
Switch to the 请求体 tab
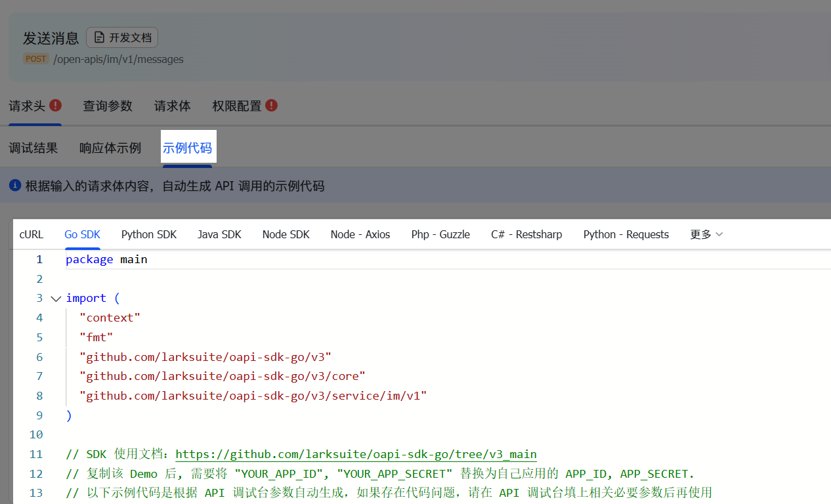coord(173,106)
